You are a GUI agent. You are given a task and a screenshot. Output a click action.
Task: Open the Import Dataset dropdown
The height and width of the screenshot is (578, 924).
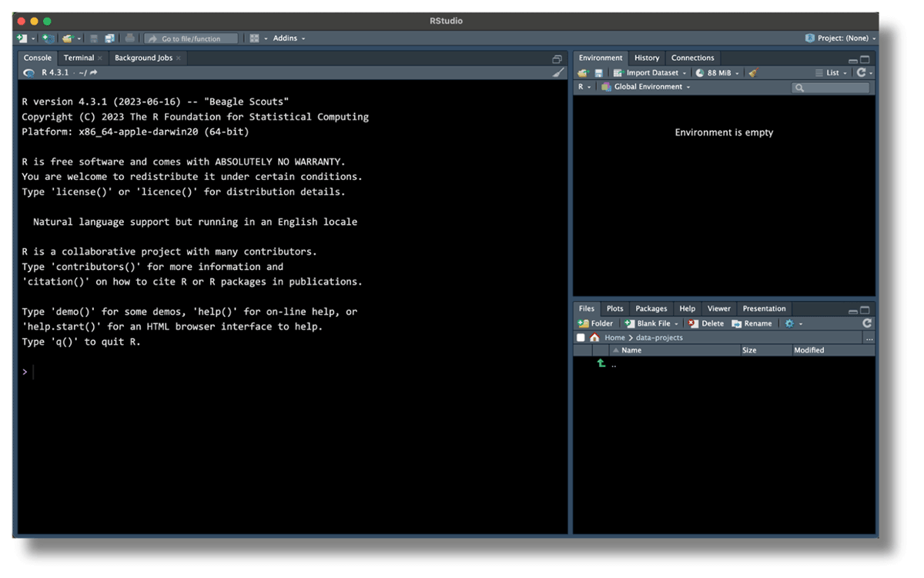coord(651,73)
